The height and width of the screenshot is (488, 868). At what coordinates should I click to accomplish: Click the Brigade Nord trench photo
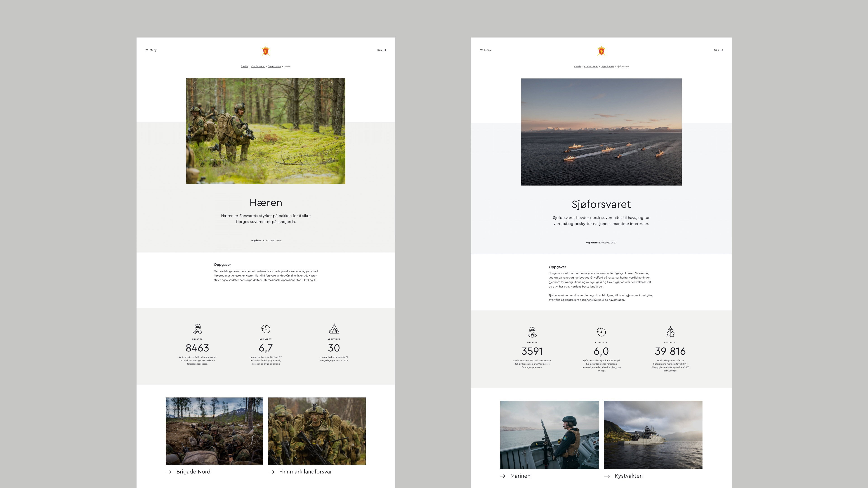pos(214,431)
